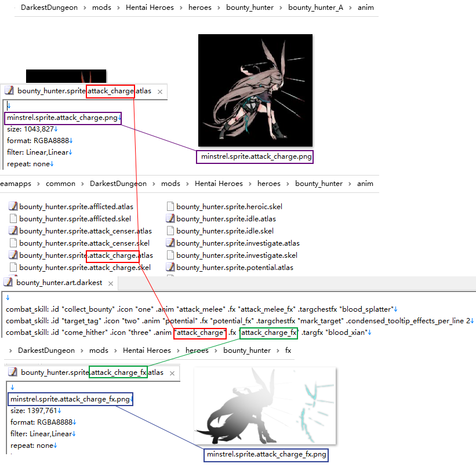476x471 pixels.
Task: Click the anim segment in middle breadcrumb
Action: click(365, 184)
